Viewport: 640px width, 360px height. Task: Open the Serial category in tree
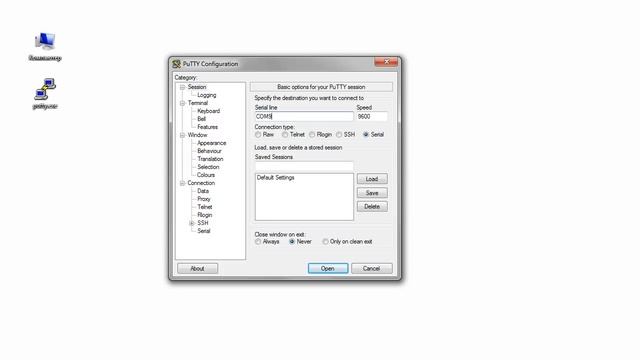204,231
